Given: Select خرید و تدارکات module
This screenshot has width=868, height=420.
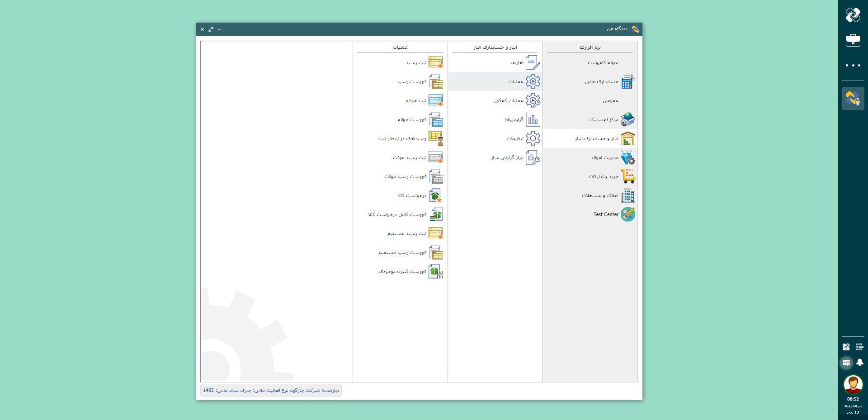Looking at the screenshot, I should point(603,177).
